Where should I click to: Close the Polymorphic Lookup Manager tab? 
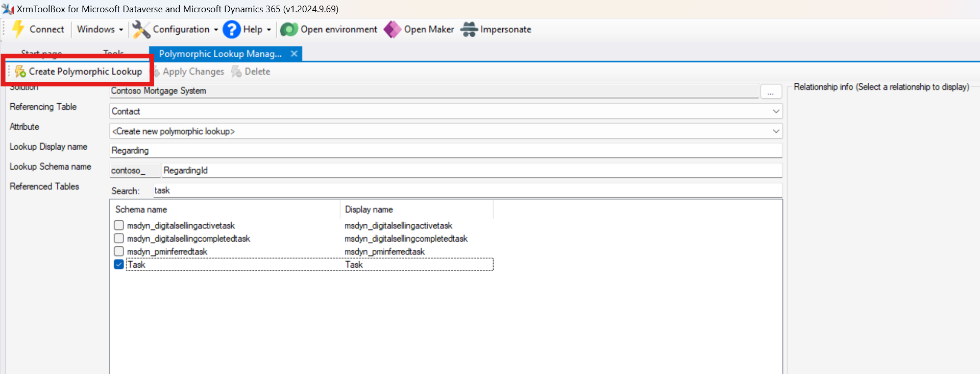tap(294, 54)
